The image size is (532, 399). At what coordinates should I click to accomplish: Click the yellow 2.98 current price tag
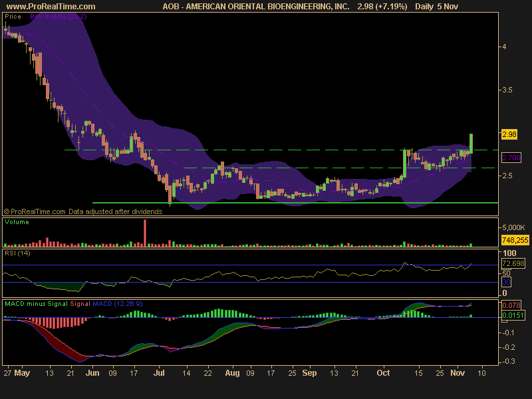[x=509, y=134]
